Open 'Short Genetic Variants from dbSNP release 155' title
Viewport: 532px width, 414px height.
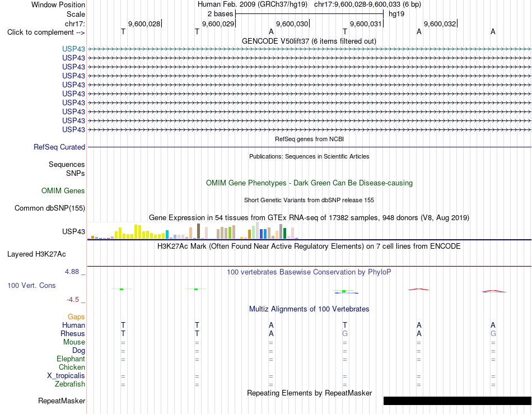click(x=309, y=200)
